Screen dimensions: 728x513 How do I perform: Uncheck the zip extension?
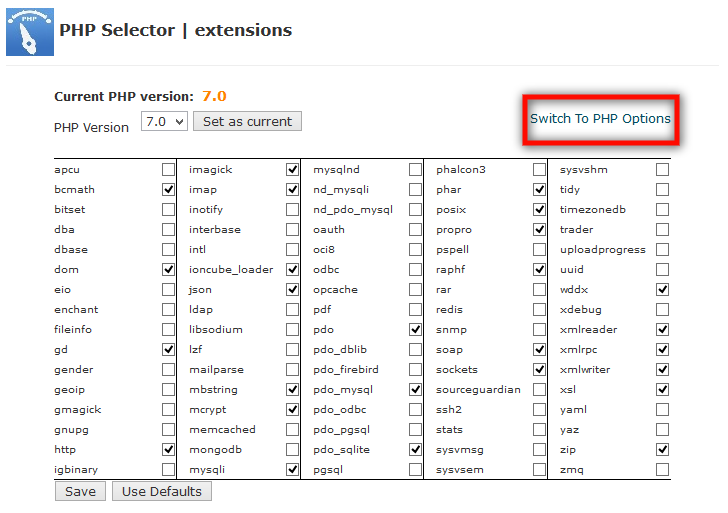coord(662,450)
